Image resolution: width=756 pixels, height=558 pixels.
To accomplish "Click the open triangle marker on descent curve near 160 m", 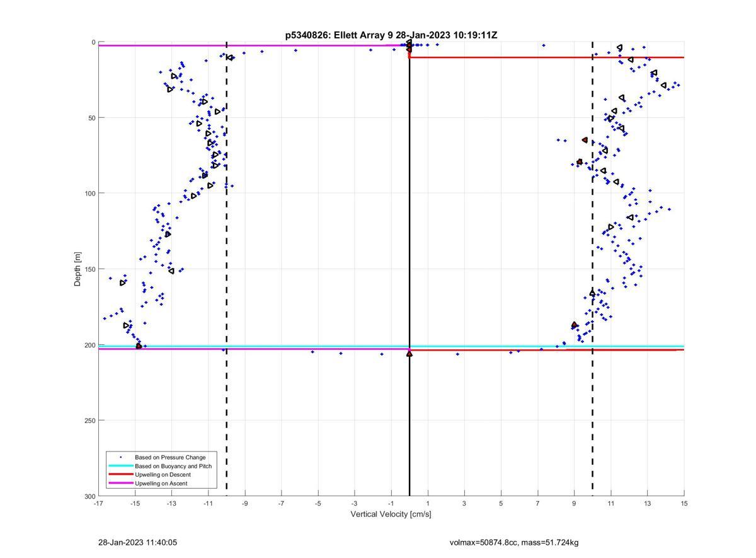I will point(123,282).
